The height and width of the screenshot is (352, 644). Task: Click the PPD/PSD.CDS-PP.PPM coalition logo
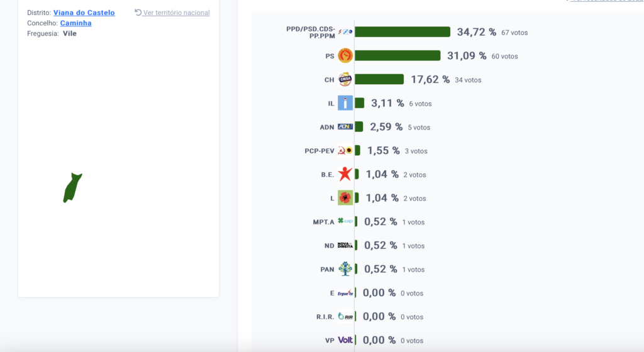[x=345, y=31]
